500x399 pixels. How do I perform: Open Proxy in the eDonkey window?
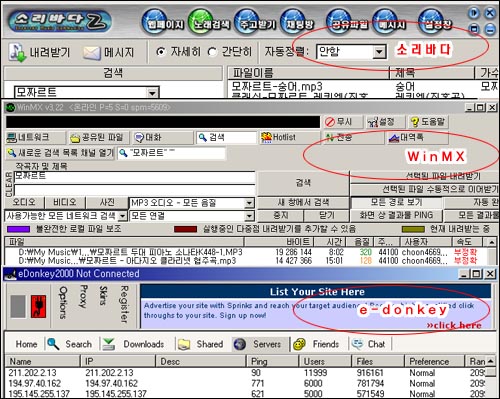pyautogui.click(x=84, y=296)
